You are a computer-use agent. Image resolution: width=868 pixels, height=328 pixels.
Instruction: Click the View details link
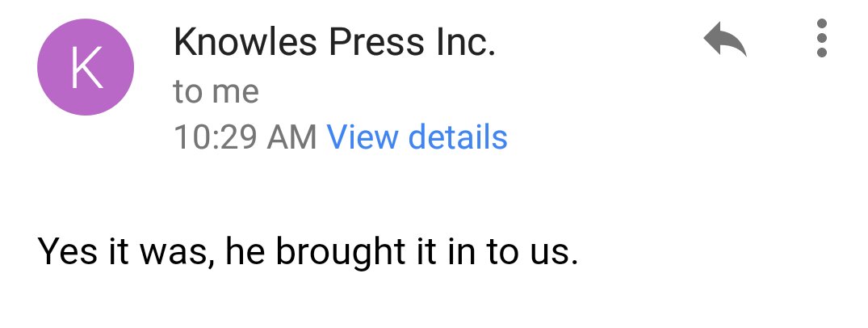click(x=417, y=137)
